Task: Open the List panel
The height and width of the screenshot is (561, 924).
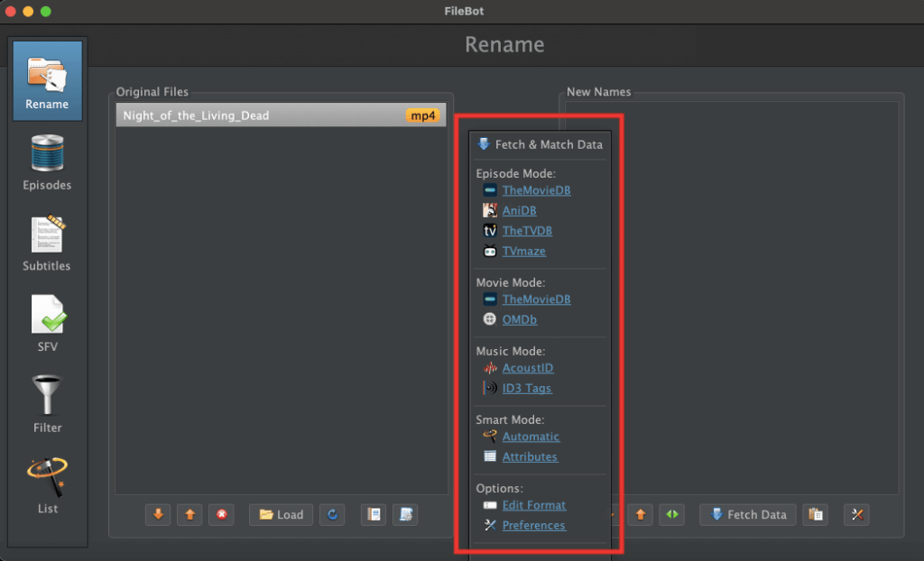Action: [x=47, y=486]
